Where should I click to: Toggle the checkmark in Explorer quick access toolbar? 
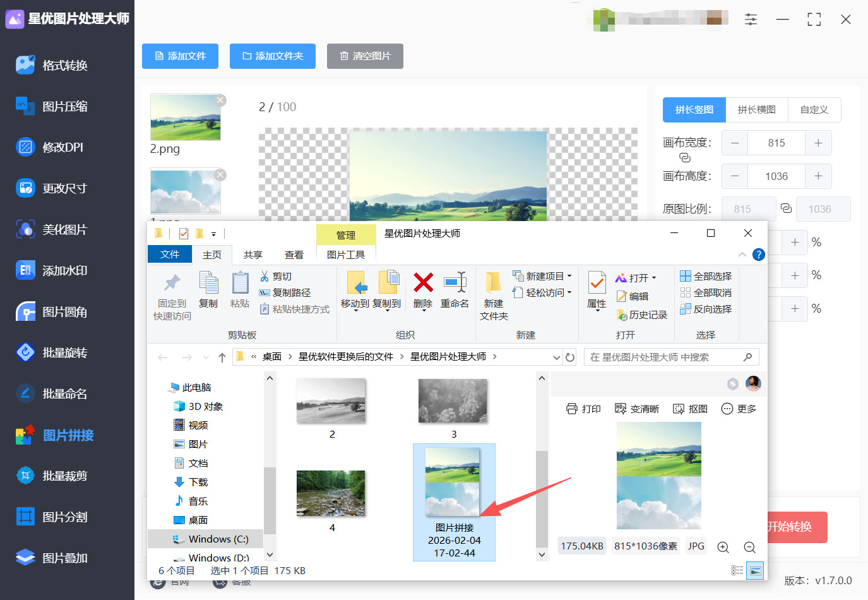click(184, 234)
